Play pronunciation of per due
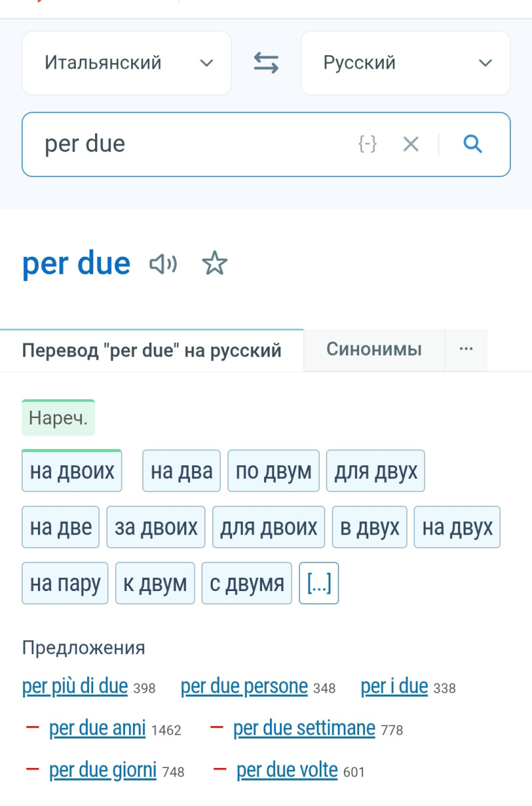The width and height of the screenshot is (532, 806). coord(163,264)
